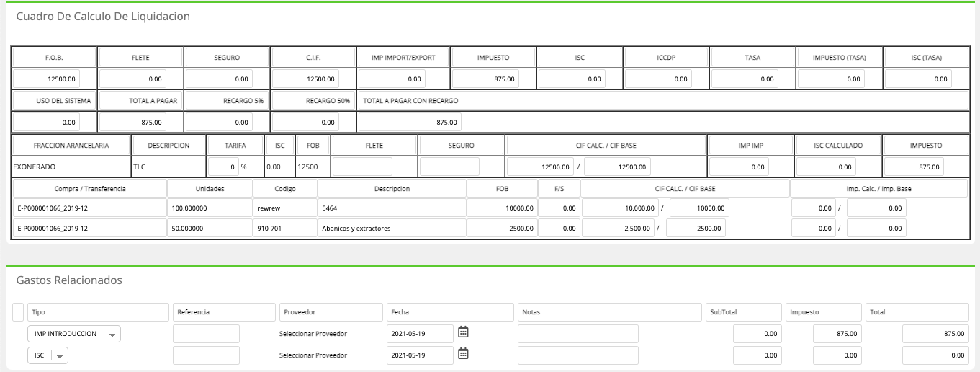Select the top IMPUESTO field showing 875.00
This screenshot has width=980, height=372.
tap(486, 79)
